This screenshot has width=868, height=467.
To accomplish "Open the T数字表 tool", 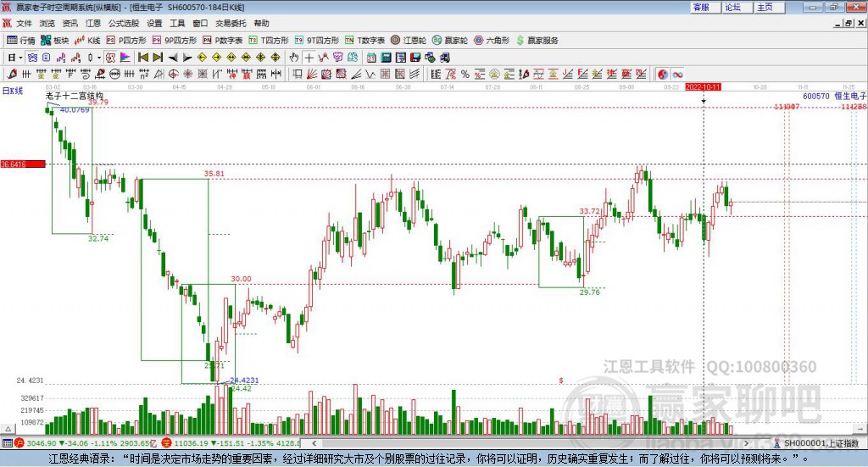I will click(364, 41).
